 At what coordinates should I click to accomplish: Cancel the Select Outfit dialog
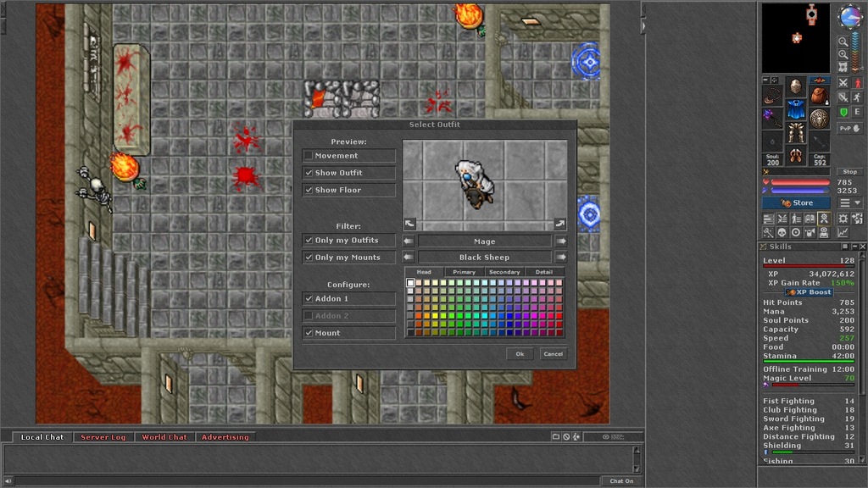[x=553, y=354]
